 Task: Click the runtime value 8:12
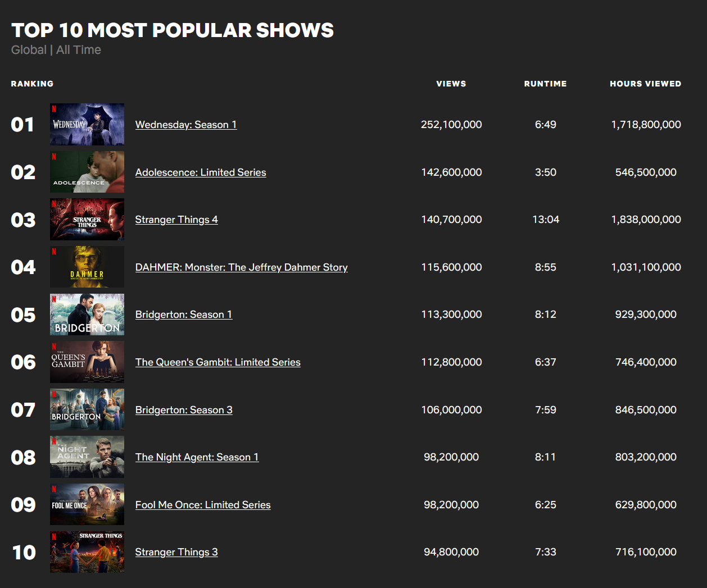(x=545, y=314)
